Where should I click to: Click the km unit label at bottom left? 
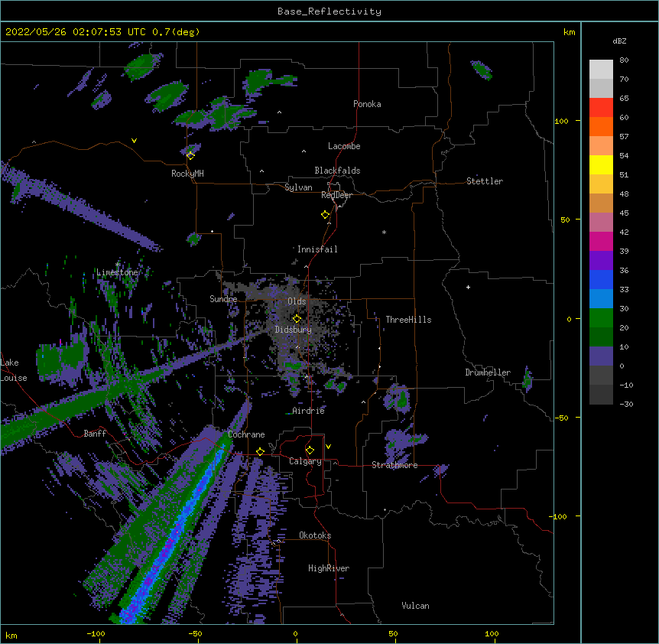coord(11,636)
